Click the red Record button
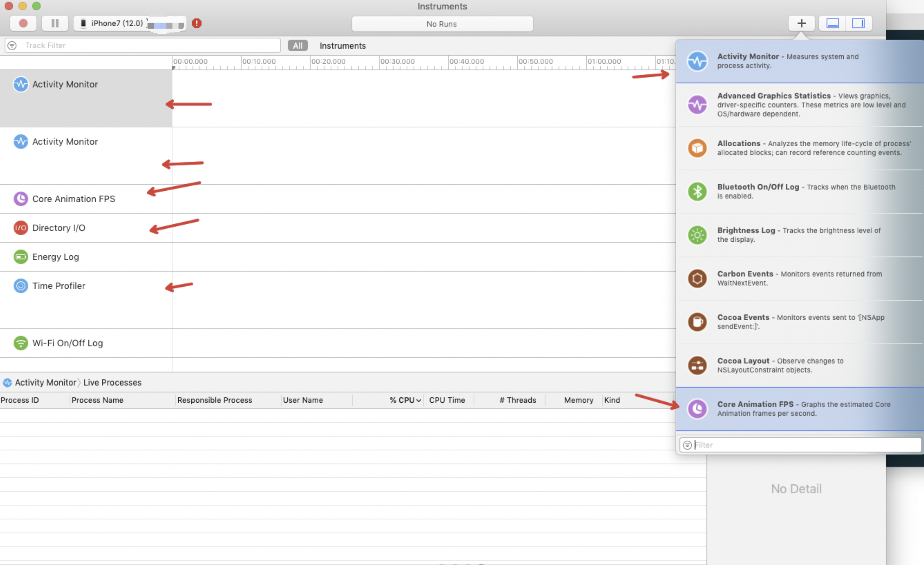 click(x=23, y=23)
